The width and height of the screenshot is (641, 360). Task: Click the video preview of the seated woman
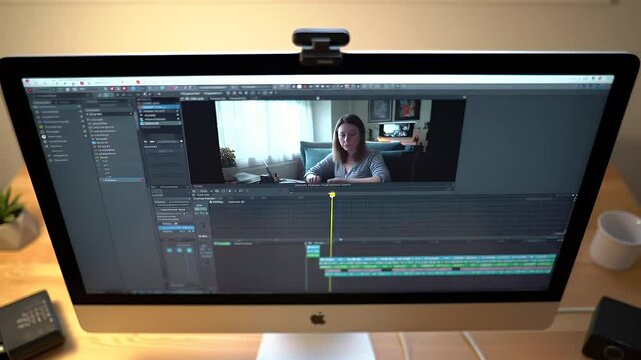pos(322,141)
